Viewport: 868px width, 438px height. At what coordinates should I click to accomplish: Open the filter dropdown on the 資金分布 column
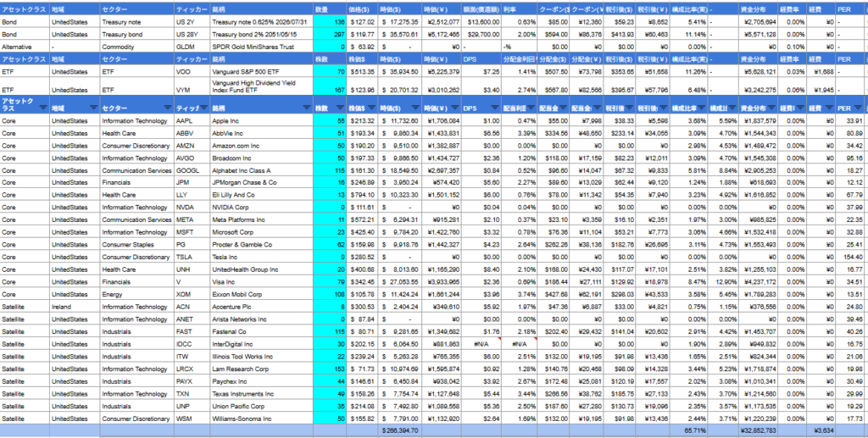pos(771,108)
